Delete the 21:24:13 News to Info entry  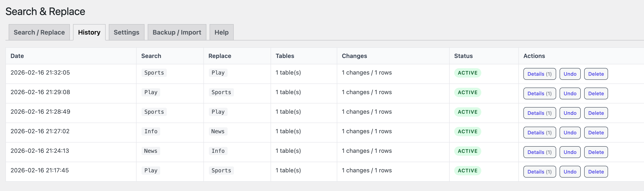(x=596, y=152)
